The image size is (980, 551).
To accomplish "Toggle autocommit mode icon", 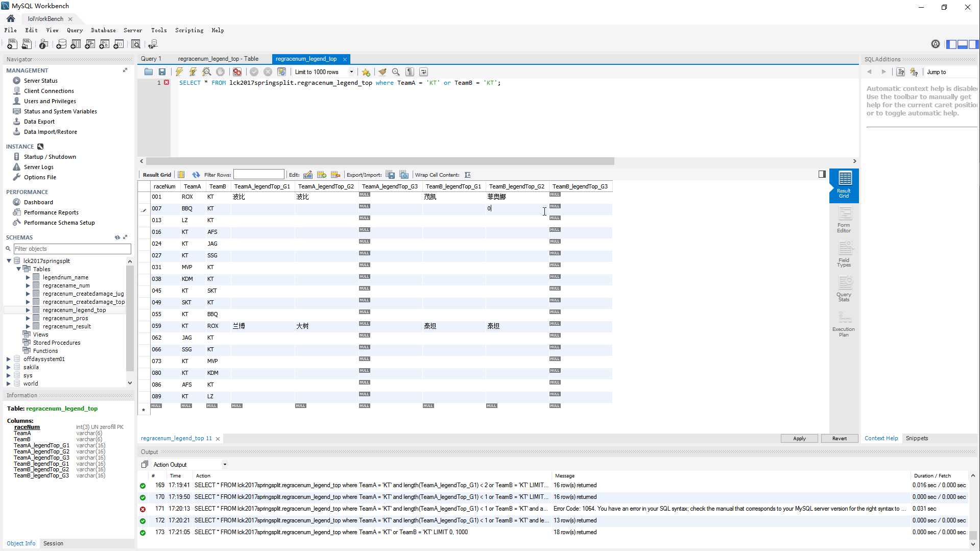I will 281,72.
